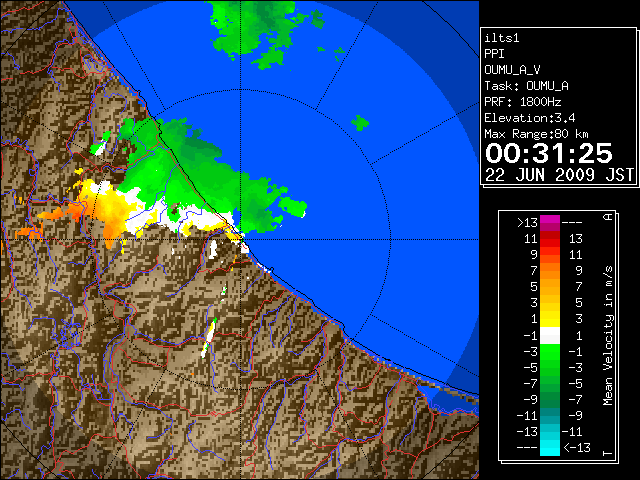640x480 pixels.
Task: Click the small green echo east over sea
Action: coord(360,122)
